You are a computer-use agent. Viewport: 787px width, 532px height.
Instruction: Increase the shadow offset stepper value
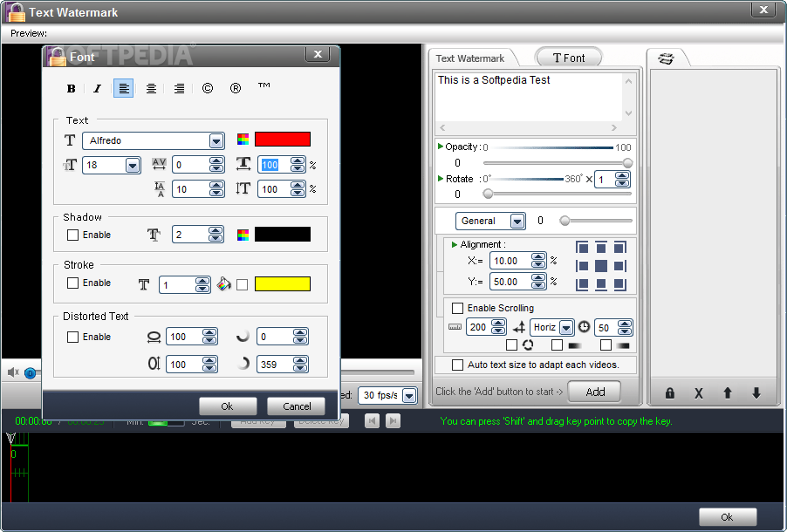(216, 231)
